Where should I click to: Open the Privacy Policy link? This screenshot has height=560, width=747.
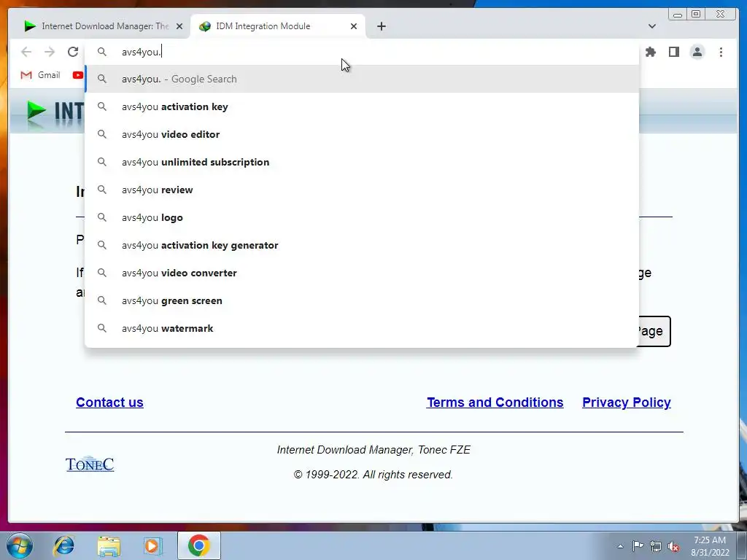pyautogui.click(x=627, y=402)
